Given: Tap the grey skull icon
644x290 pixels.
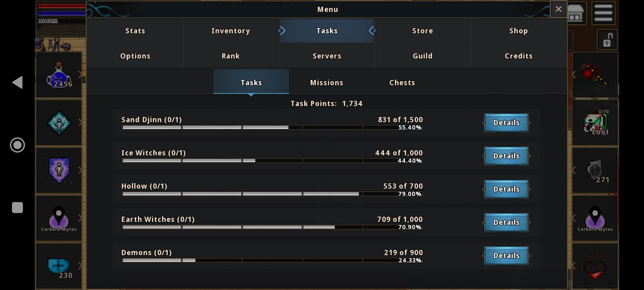Looking at the screenshot, I should [x=595, y=170].
